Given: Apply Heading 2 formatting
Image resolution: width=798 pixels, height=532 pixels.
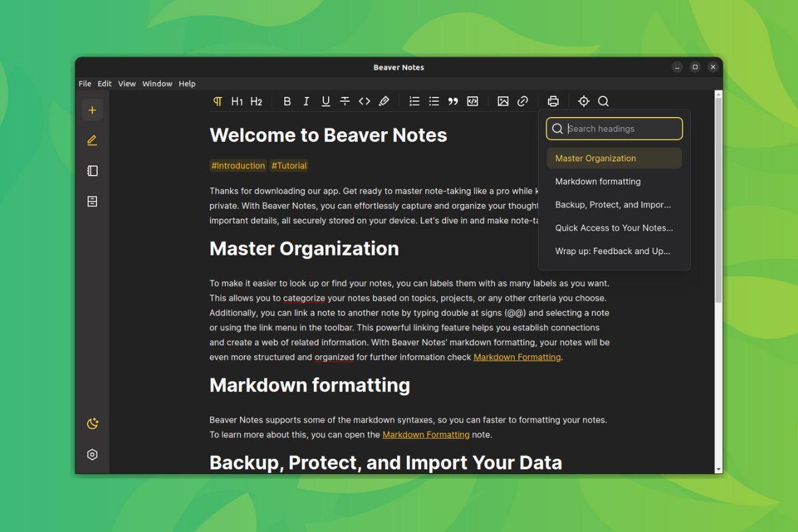Looking at the screenshot, I should pos(257,101).
